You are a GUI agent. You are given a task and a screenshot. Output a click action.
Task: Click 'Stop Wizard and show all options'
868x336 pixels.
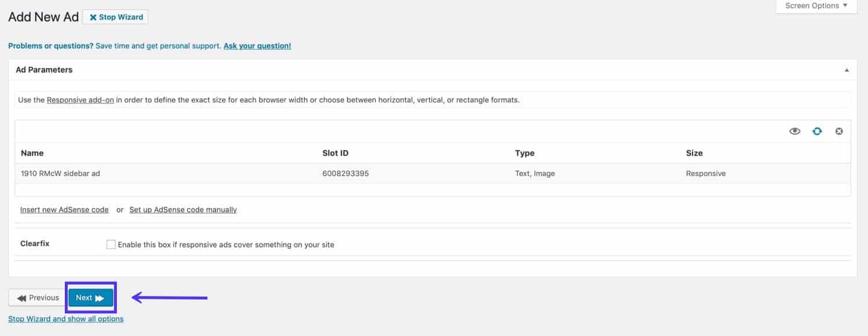tap(65, 319)
